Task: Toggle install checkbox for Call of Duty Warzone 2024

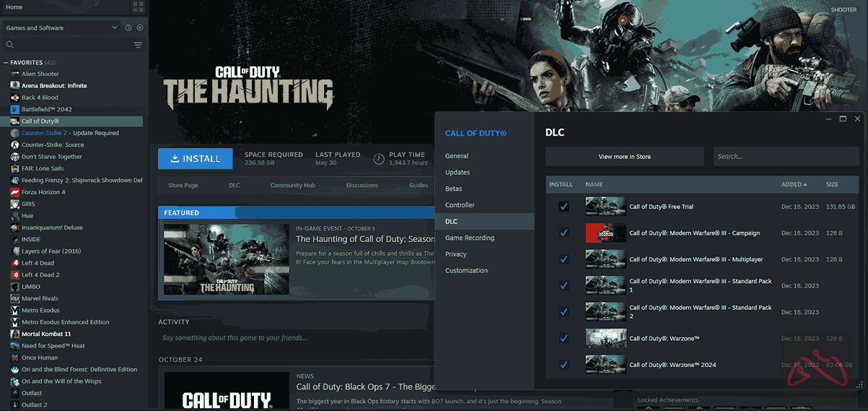Action: tap(564, 364)
